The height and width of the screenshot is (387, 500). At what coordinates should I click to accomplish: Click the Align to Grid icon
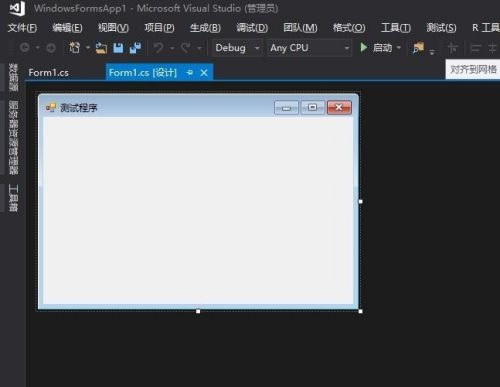453,48
